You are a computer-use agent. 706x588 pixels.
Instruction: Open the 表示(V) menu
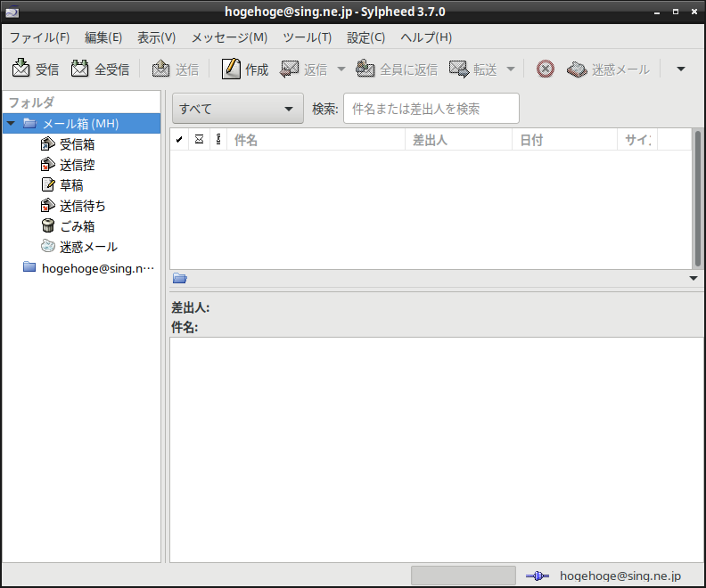click(156, 37)
